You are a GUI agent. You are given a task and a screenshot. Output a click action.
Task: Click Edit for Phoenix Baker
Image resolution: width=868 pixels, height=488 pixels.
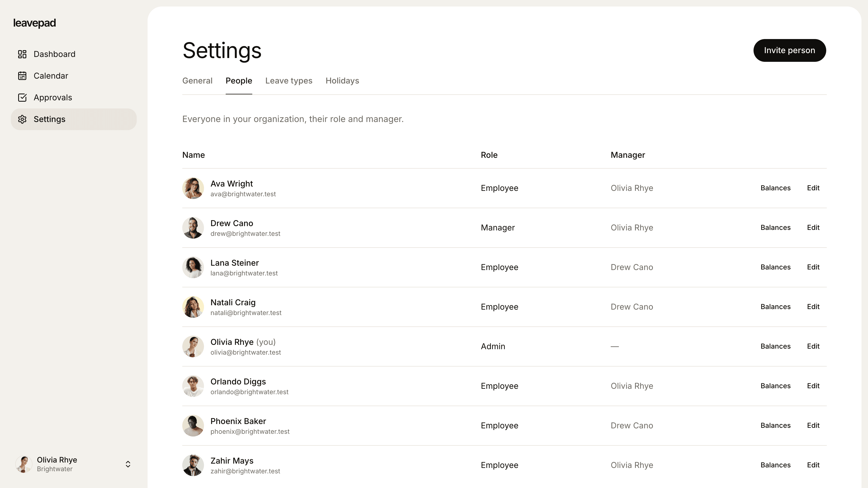[813, 425]
